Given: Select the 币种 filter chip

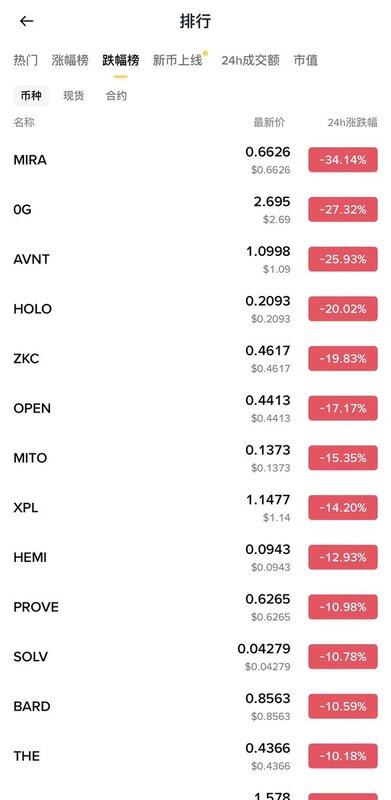Looking at the screenshot, I should tap(31, 95).
